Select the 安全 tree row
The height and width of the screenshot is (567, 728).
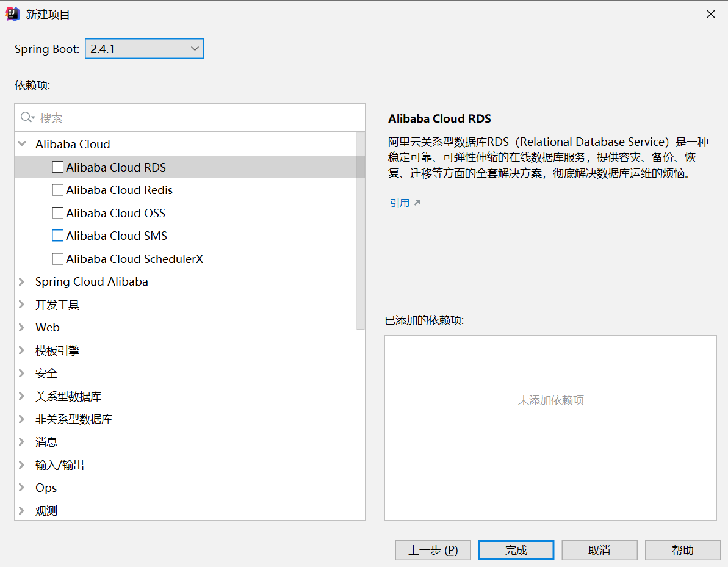click(x=190, y=374)
